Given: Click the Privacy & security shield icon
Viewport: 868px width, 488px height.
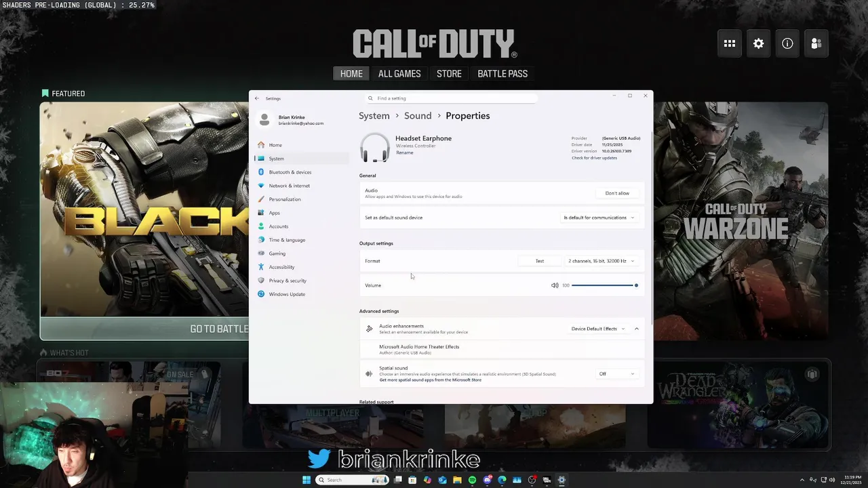Looking at the screenshot, I should tap(261, 281).
